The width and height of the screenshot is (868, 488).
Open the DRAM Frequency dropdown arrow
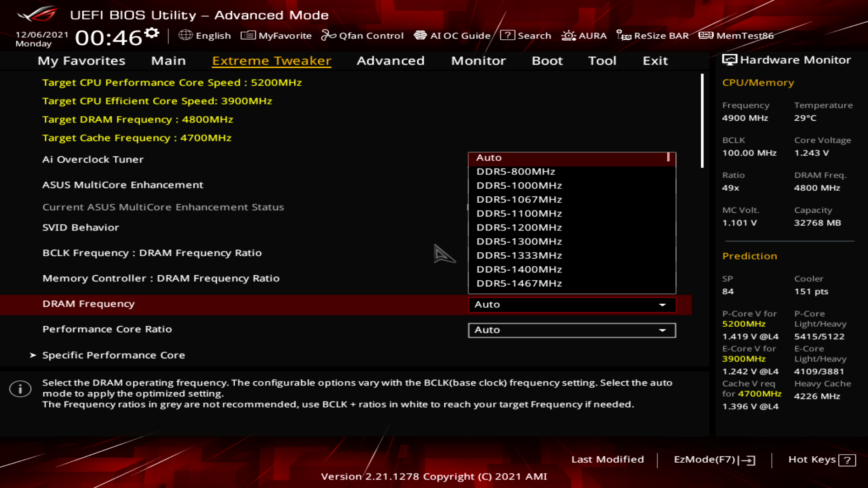662,305
